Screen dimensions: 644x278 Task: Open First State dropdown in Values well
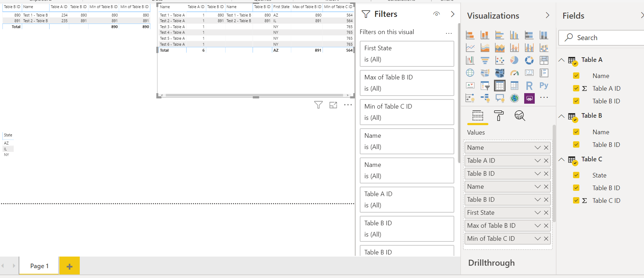point(538,213)
